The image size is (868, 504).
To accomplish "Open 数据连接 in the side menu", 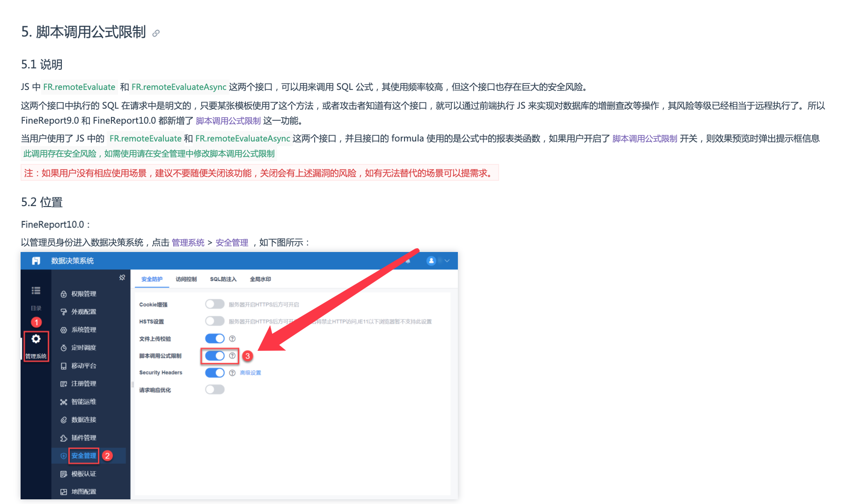I will point(84,420).
